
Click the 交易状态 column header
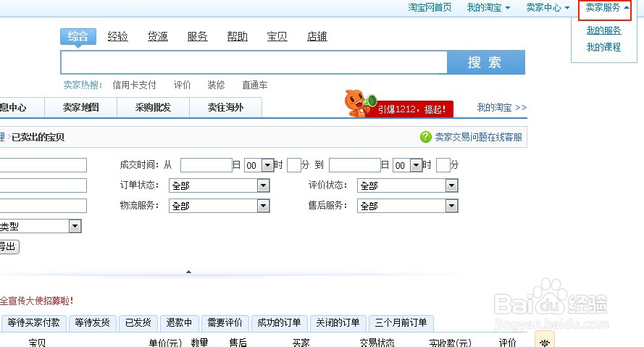pyautogui.click(x=377, y=343)
